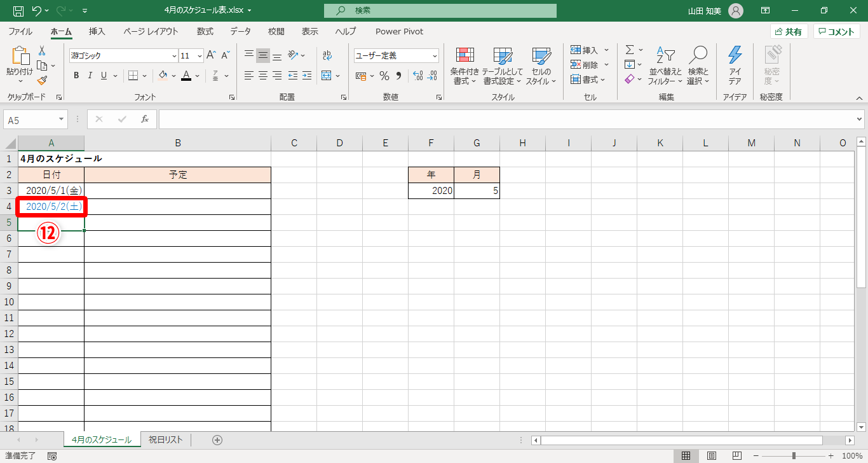The height and width of the screenshot is (463, 868).
Task: Click the コメント button
Action: 836,32
